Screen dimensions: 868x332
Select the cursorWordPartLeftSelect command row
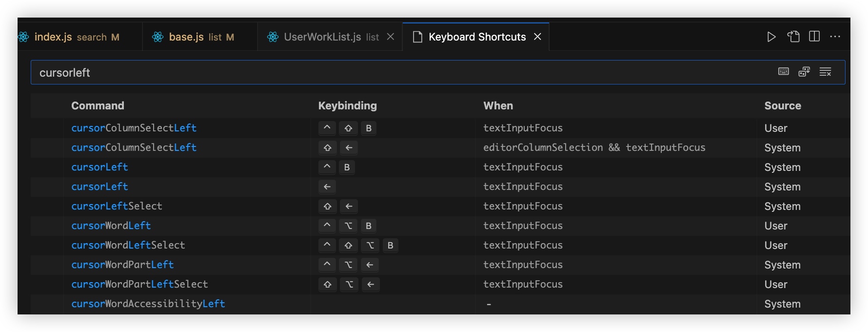[x=139, y=285]
